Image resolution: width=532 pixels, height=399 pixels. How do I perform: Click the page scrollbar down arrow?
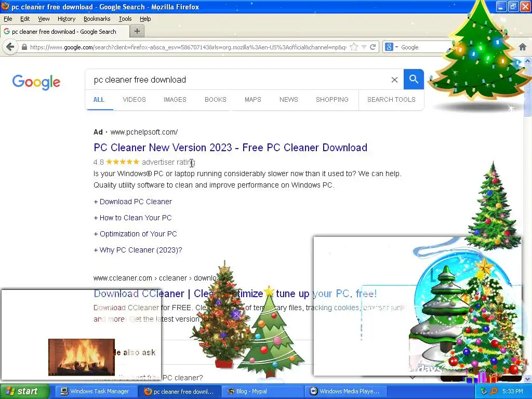pos(528,379)
